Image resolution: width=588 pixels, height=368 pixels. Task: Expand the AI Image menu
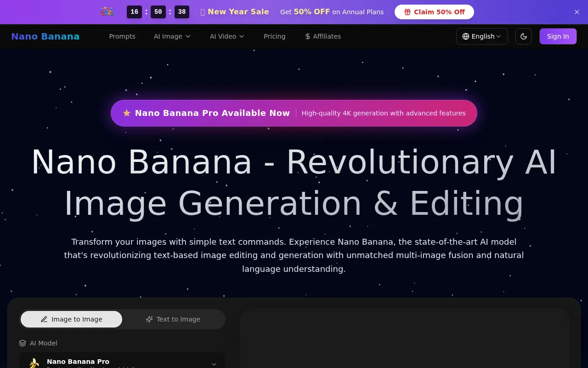[172, 36]
